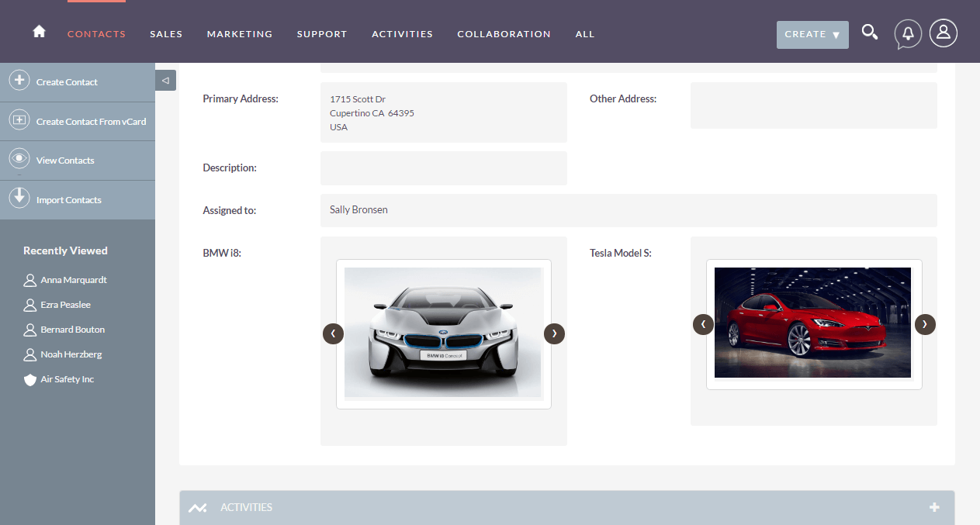Collapse the sidebar with the arrow toggle

165,80
